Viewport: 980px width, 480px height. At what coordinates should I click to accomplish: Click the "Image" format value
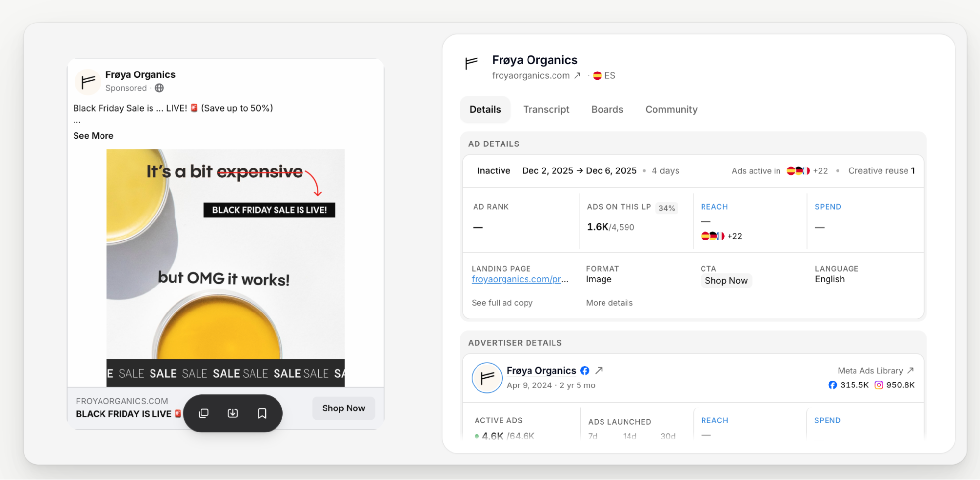[599, 279]
